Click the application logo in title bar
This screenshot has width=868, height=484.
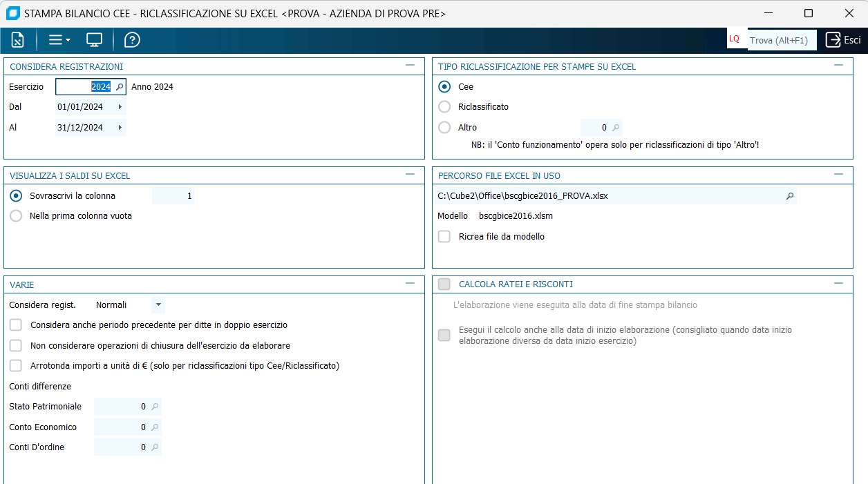[12, 13]
